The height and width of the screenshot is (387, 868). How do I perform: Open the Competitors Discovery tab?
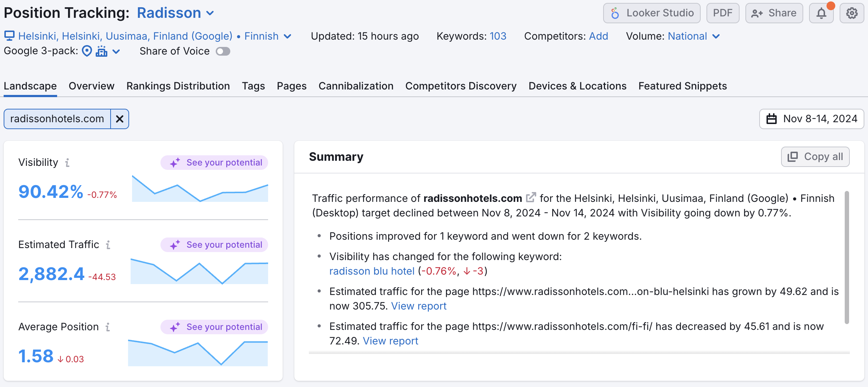point(461,86)
